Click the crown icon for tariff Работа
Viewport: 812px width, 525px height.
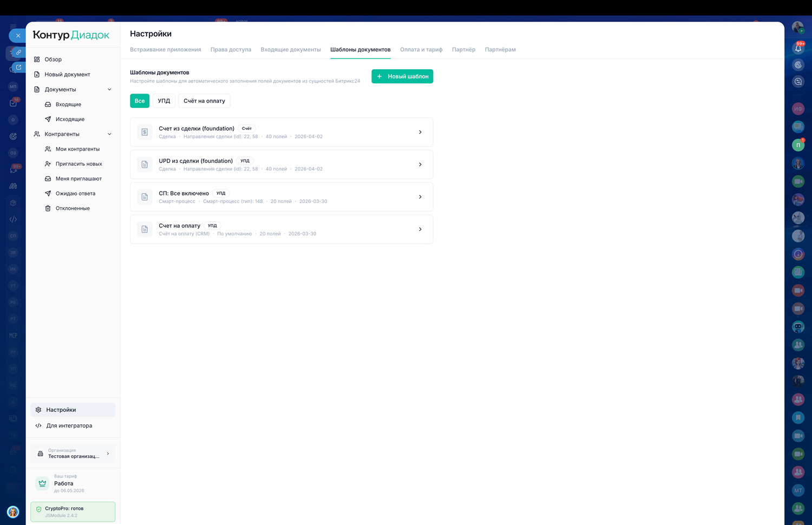click(42, 483)
